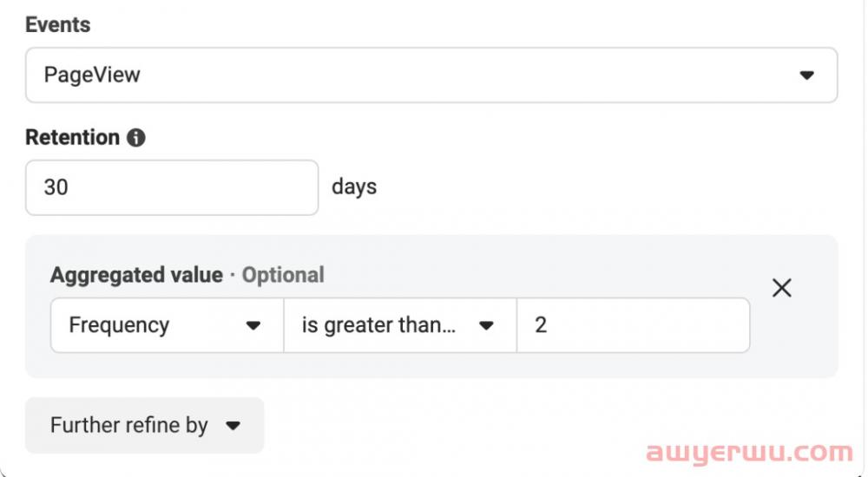This screenshot has width=868, height=477.
Task: Click the Retention info icon
Action: point(136,138)
